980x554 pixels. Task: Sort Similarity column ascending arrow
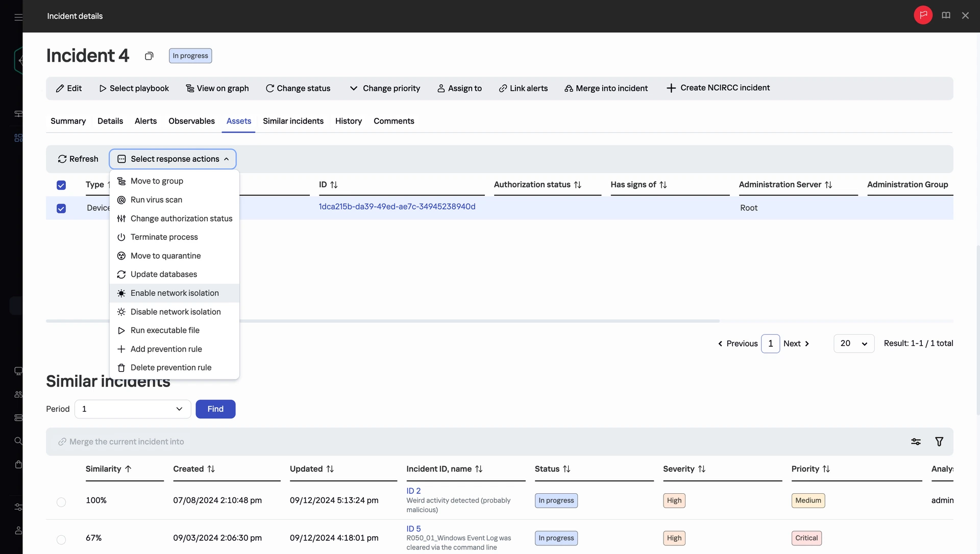pos(128,469)
